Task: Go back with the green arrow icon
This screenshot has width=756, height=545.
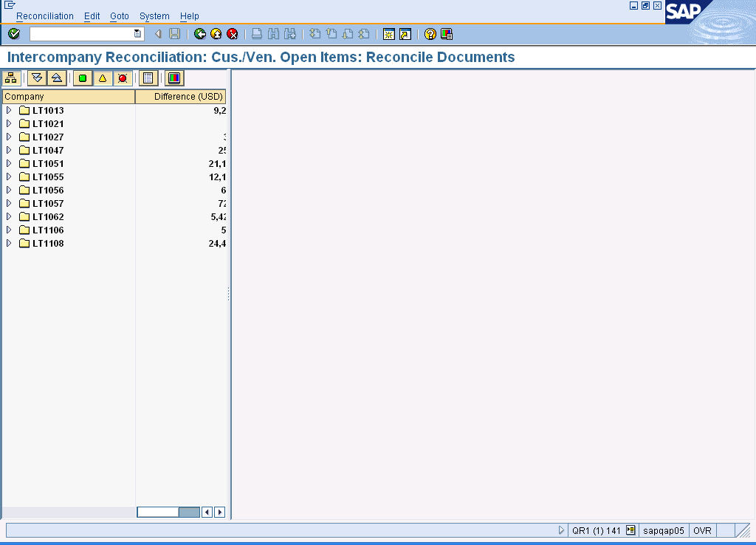Action: tap(199, 34)
